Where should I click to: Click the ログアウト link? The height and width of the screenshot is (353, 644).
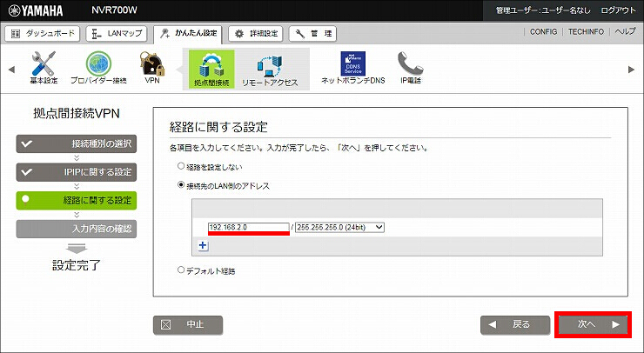coord(618,10)
